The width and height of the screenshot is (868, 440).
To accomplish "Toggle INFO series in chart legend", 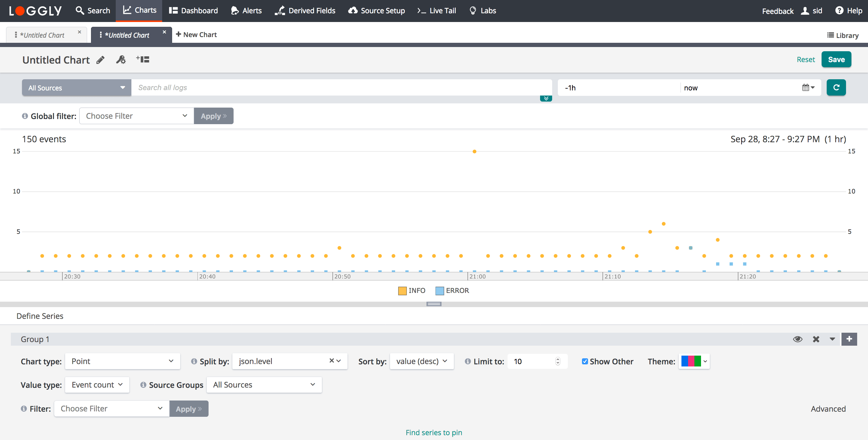I will coord(412,291).
